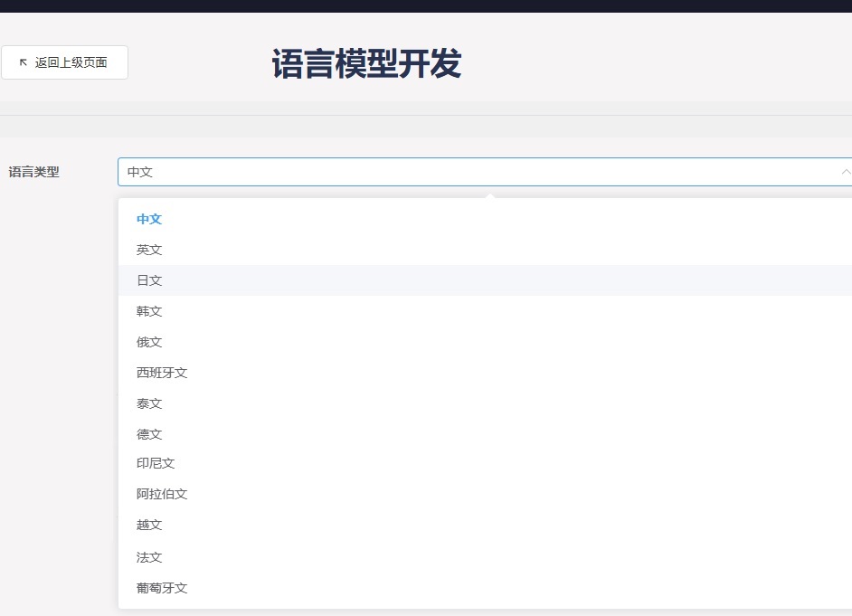Select 英文 from the language list

(149, 250)
